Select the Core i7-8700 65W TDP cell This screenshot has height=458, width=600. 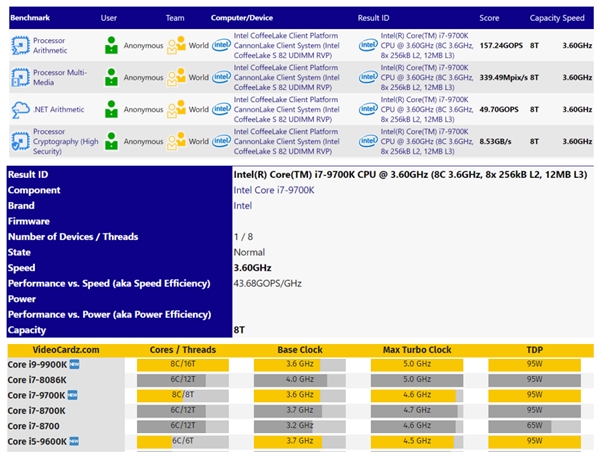pyautogui.click(x=534, y=425)
